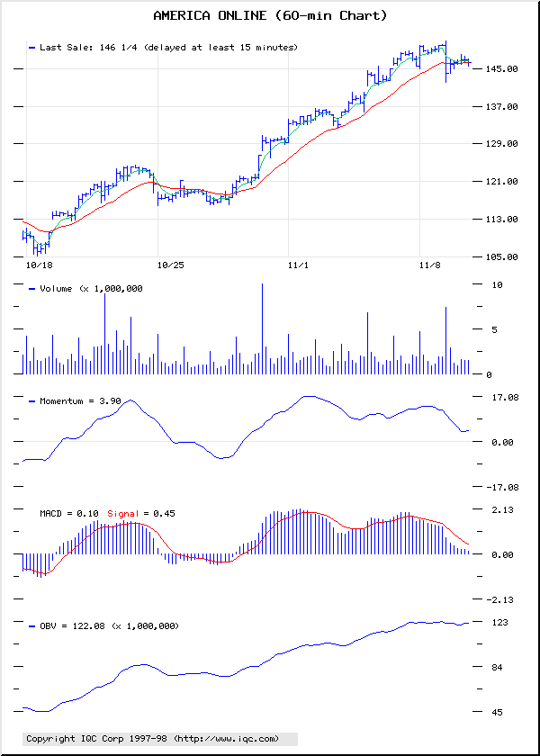Click the 10/18 date label
Image resolution: width=540 pixels, height=756 pixels.
pos(40,265)
